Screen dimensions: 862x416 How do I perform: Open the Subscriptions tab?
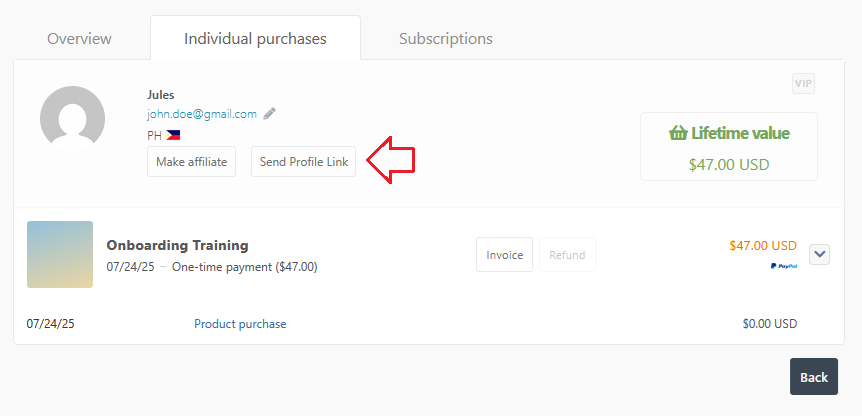click(x=445, y=39)
